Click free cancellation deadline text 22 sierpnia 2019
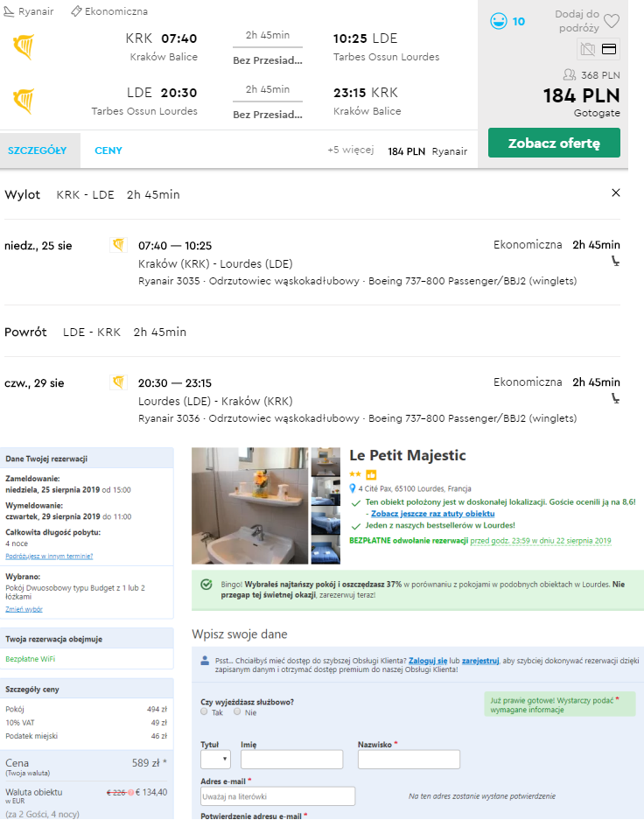Screen dimensions: 644x820 pyautogui.click(x=541, y=541)
